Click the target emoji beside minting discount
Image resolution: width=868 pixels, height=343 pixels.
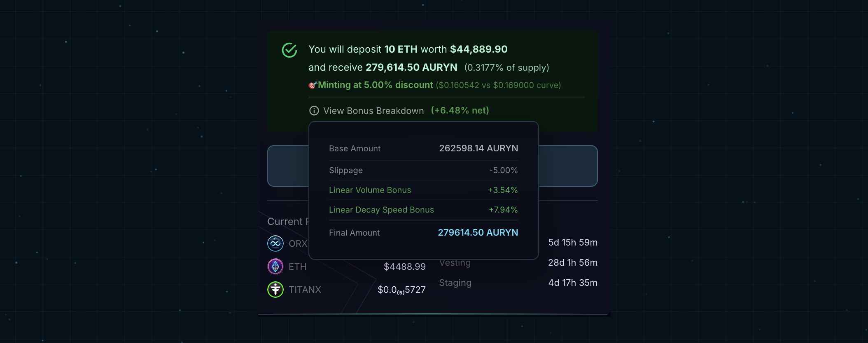pyautogui.click(x=313, y=85)
